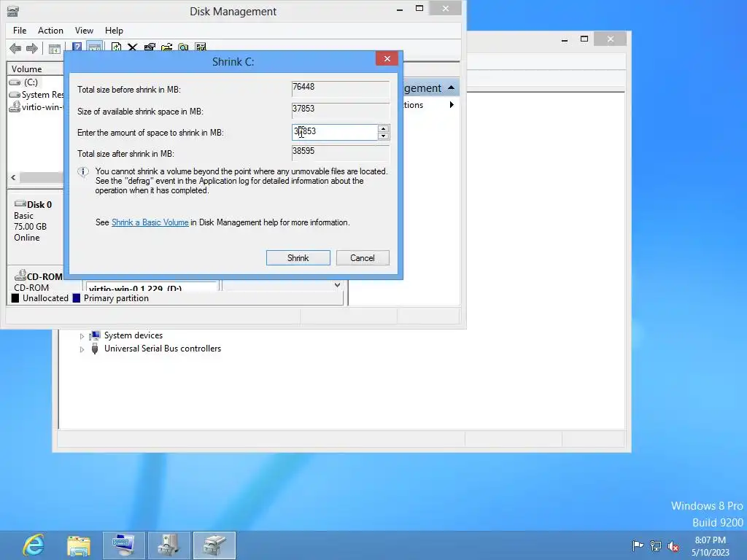
Task: Select the System Reserved volume row
Action: [36, 95]
